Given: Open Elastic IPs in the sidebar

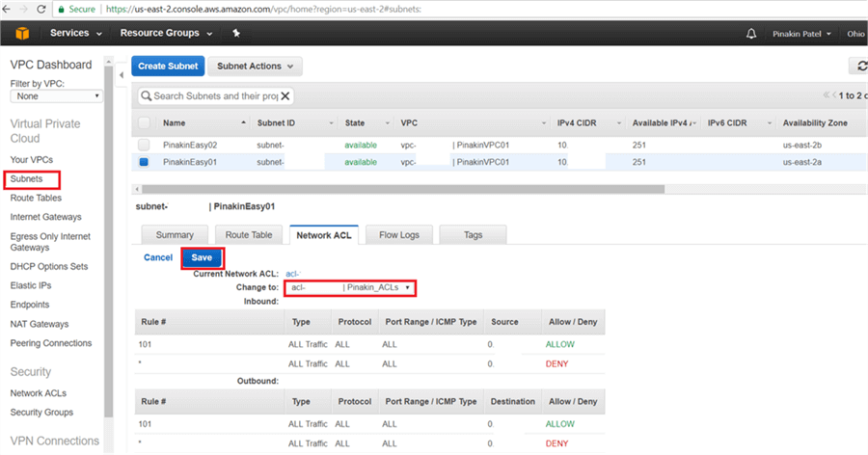Looking at the screenshot, I should 31,285.
